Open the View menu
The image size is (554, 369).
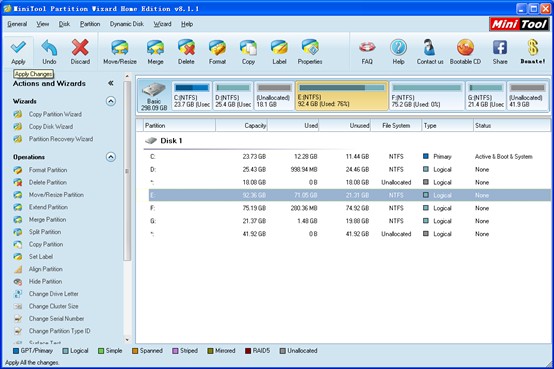click(x=42, y=24)
